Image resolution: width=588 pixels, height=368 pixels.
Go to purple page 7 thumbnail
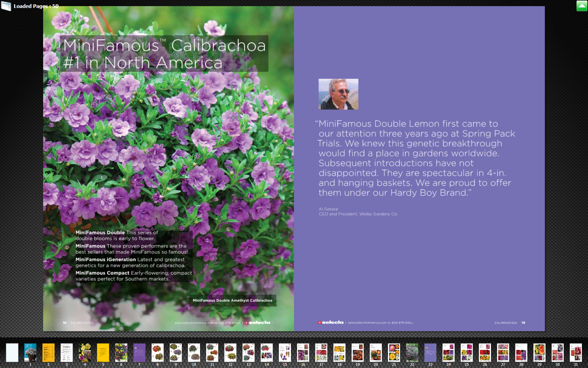point(139,353)
